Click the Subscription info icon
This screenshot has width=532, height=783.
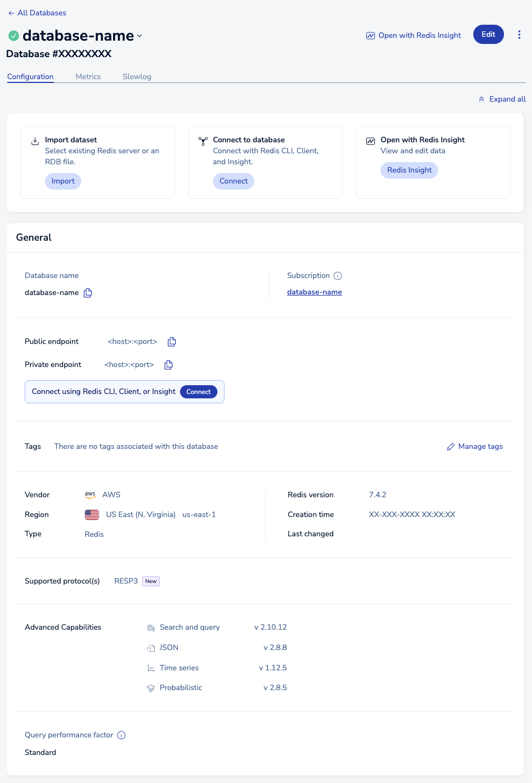tap(338, 276)
